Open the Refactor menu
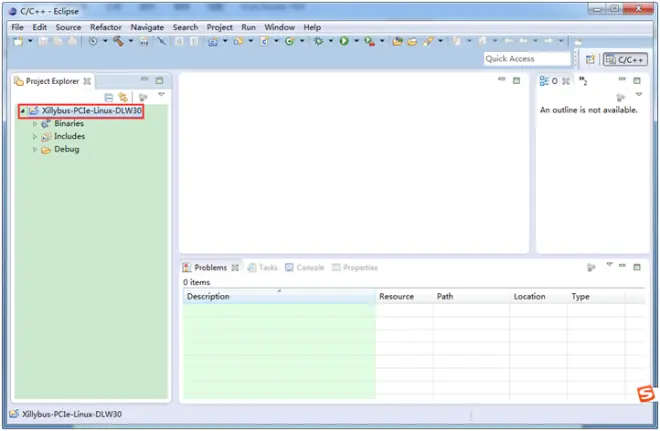This screenshot has height=431, width=660. pos(106,27)
